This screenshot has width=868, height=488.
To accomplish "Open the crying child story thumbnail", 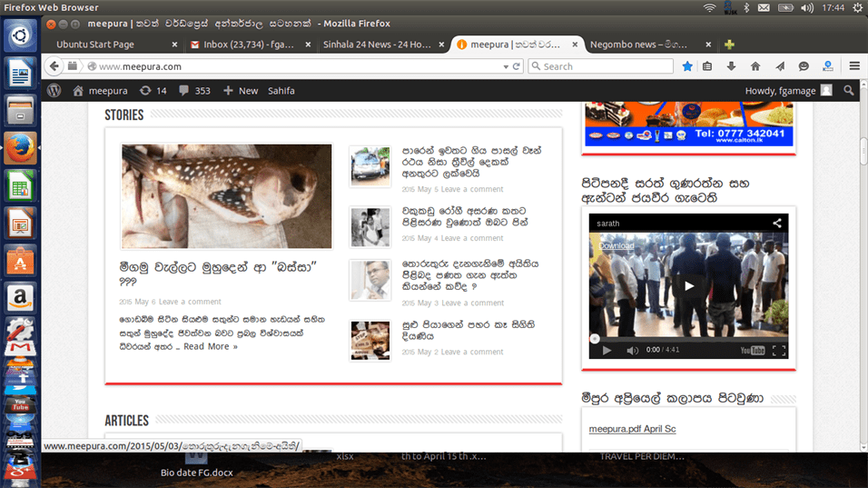I will coord(370,340).
